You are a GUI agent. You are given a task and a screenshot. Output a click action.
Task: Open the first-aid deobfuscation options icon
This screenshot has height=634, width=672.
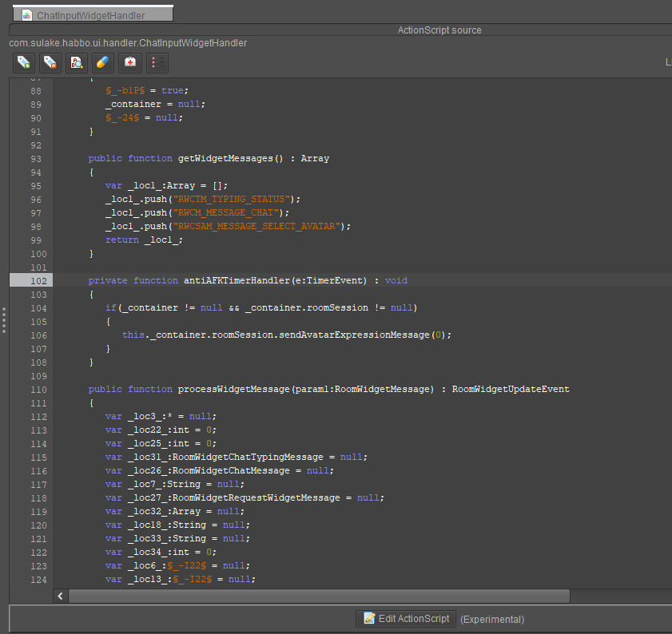[x=130, y=63]
